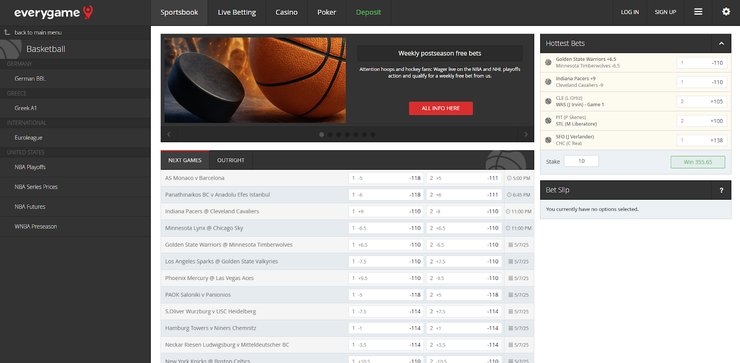Select hottest bet Golden State Warriors -110 odds

pos(702,63)
